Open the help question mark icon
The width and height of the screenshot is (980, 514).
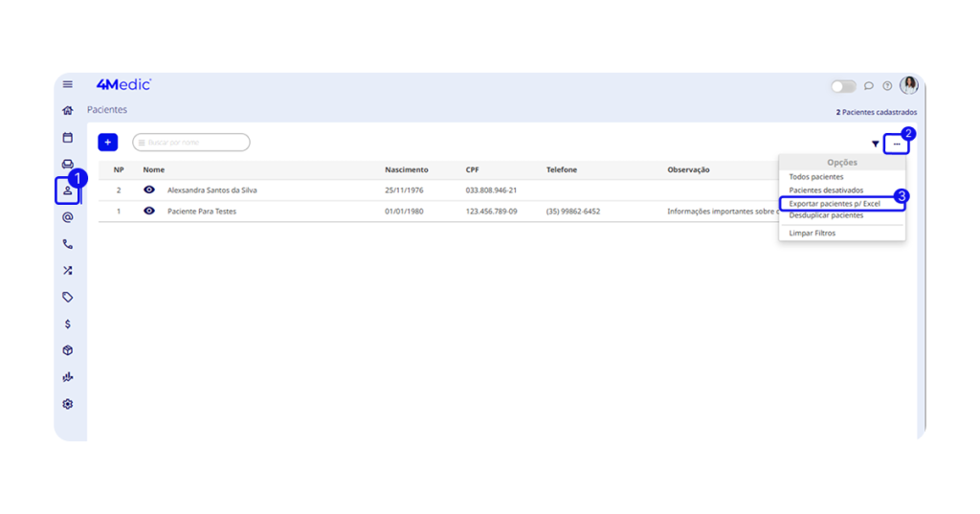click(887, 86)
